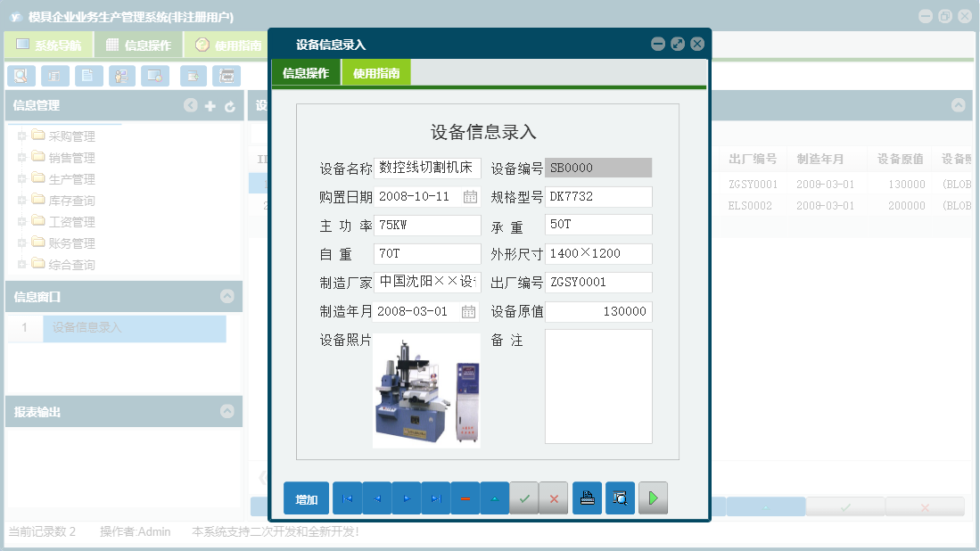Screen dimensions: 980x551
Task: Refresh the 信息管理 panel
Action: (x=230, y=105)
